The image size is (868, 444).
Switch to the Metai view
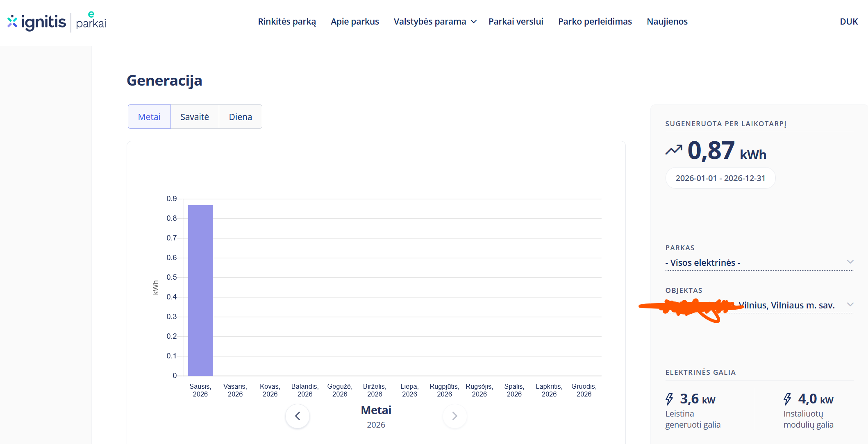(x=149, y=117)
